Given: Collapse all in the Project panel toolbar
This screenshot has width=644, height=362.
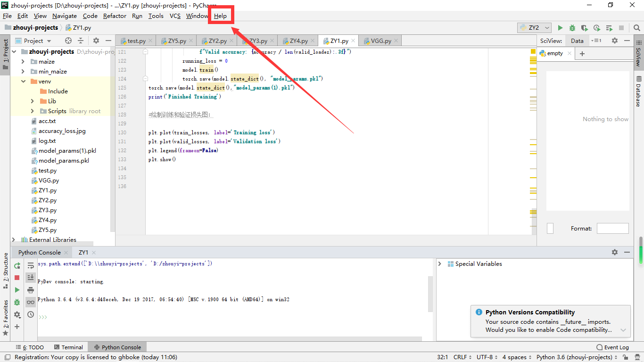Looking at the screenshot, I should click(x=81, y=41).
